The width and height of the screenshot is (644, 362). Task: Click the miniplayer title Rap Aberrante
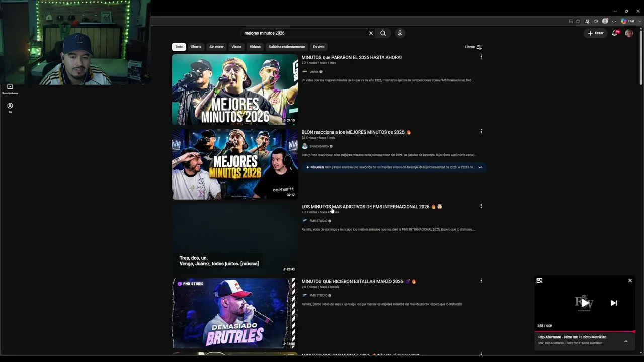coord(573,337)
